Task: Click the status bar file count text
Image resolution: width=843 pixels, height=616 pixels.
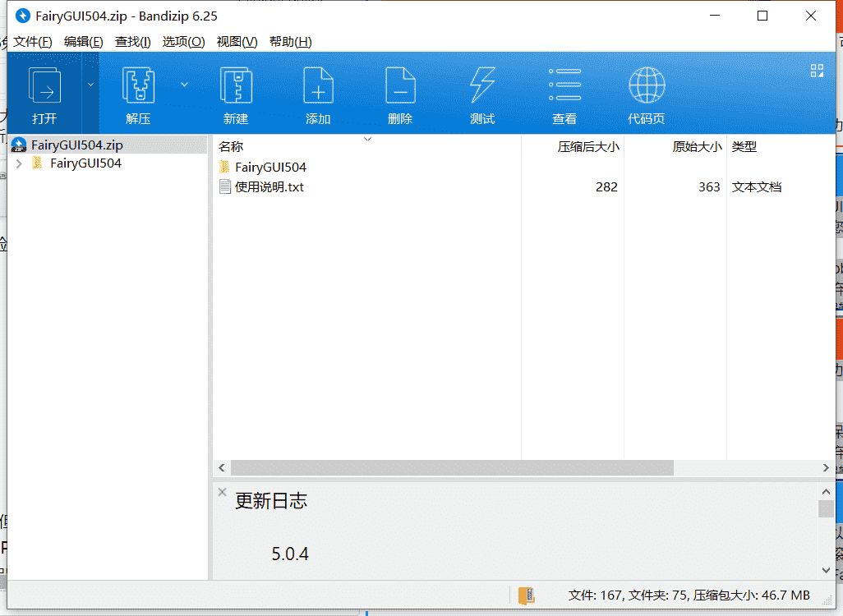Action: coord(689,595)
